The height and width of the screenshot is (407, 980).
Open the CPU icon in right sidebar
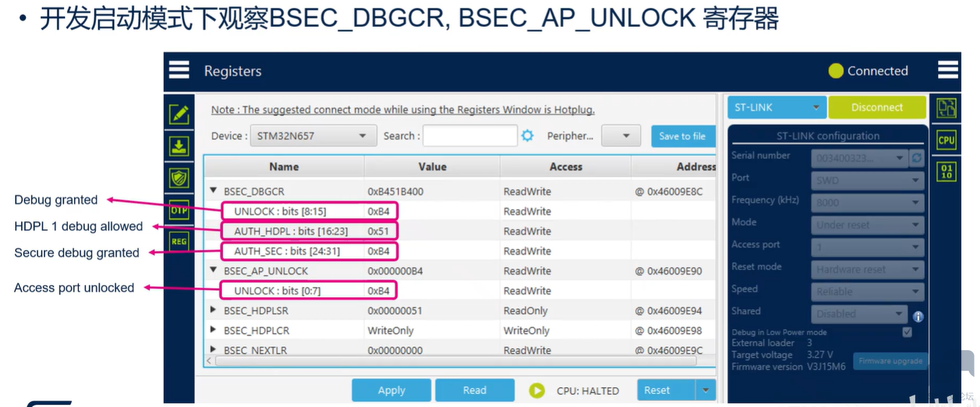(x=946, y=140)
